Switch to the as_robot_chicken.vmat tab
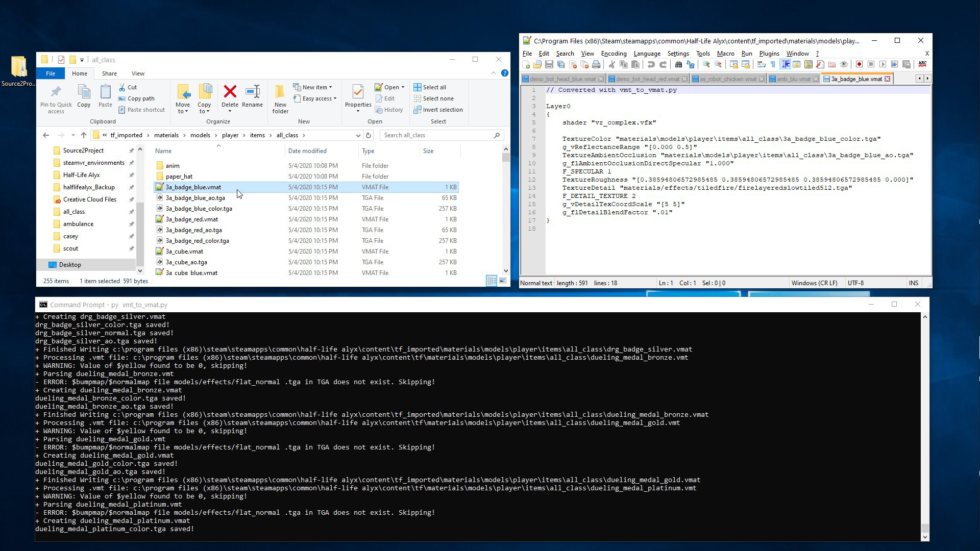This screenshot has height=551, width=980. [727, 79]
